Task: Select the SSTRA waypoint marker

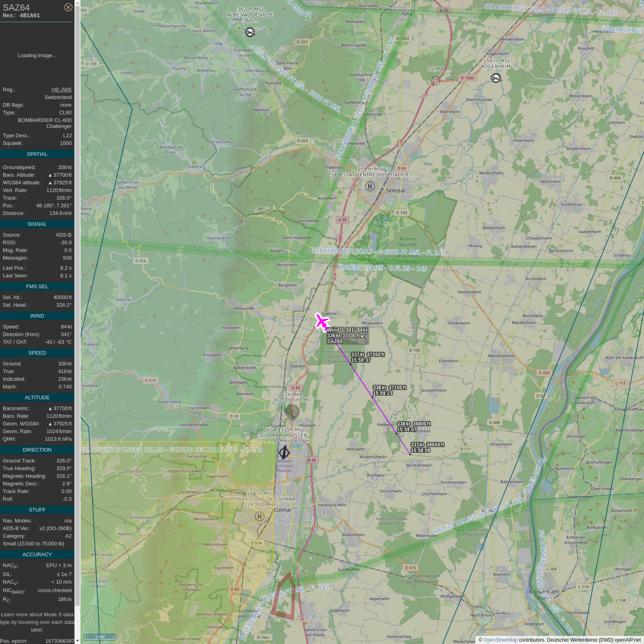Action: coord(436,80)
